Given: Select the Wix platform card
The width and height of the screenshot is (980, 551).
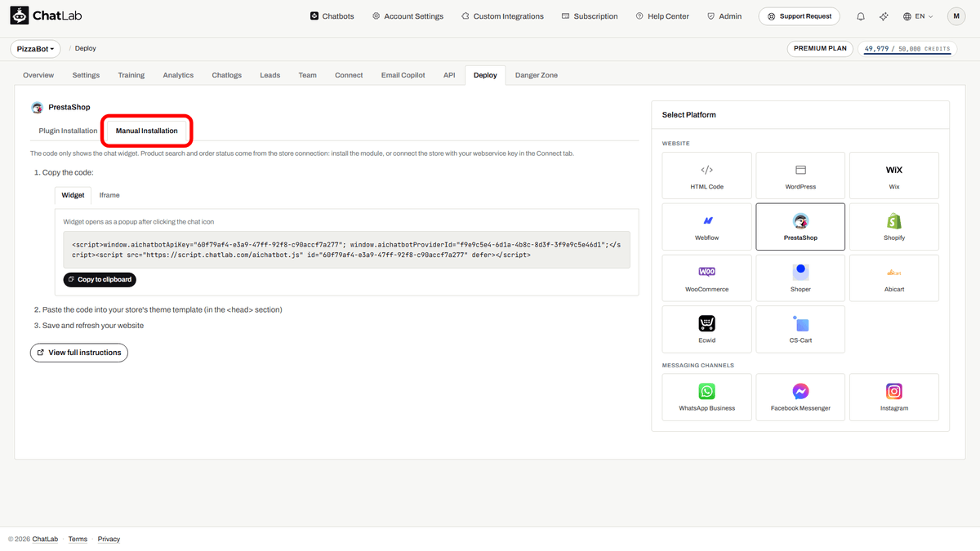Looking at the screenshot, I should click(x=894, y=176).
